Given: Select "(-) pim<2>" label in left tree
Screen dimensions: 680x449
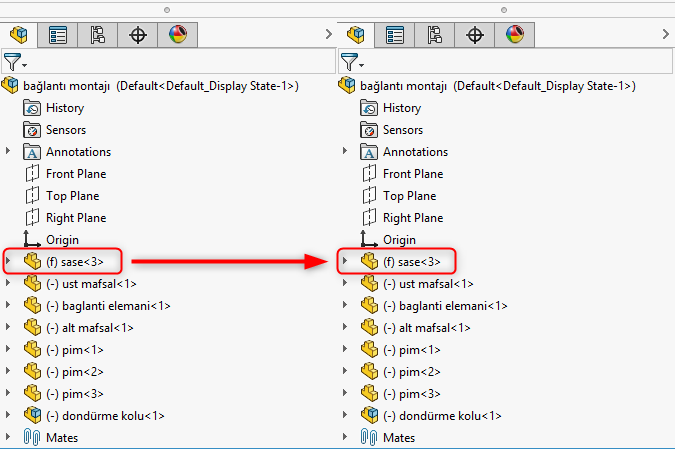Looking at the screenshot, I should click(x=75, y=372).
